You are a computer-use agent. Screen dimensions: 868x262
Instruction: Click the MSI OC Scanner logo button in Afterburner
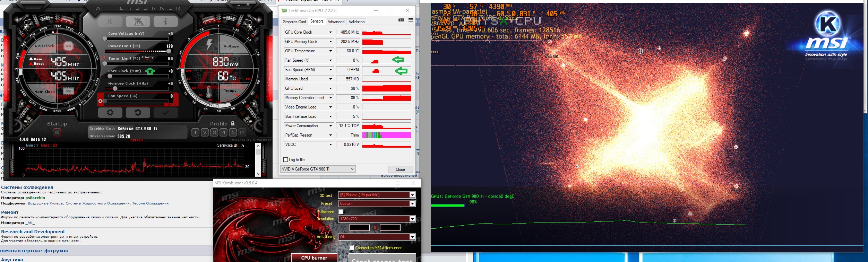coord(138,21)
